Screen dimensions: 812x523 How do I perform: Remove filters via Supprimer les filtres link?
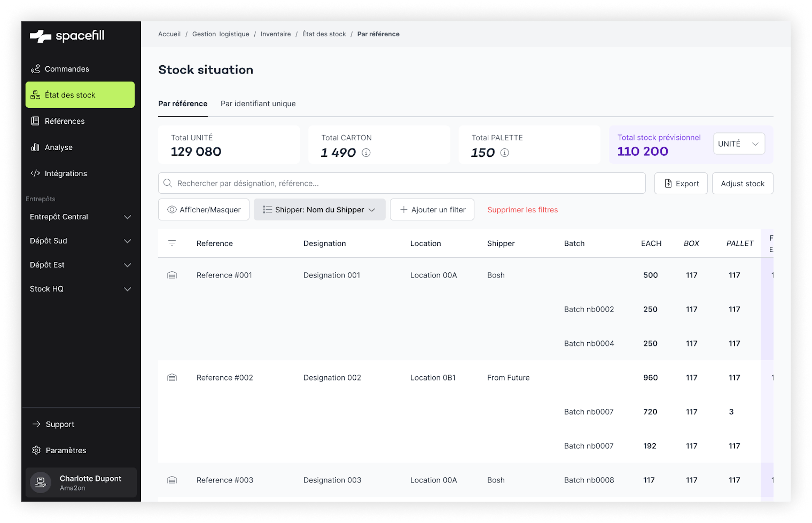[x=522, y=209]
